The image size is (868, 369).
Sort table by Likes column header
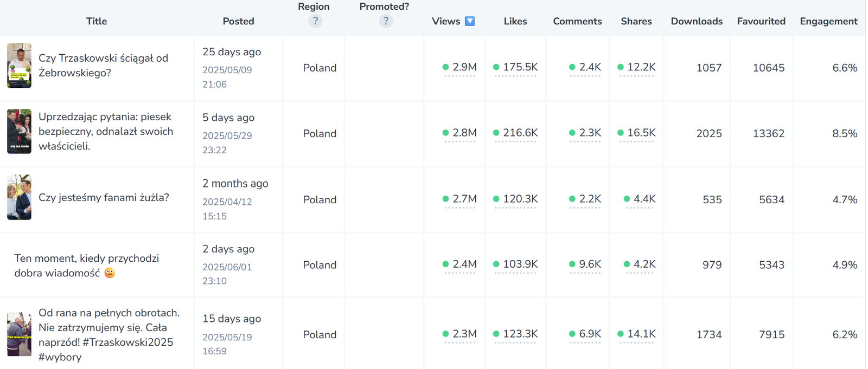pyautogui.click(x=515, y=21)
